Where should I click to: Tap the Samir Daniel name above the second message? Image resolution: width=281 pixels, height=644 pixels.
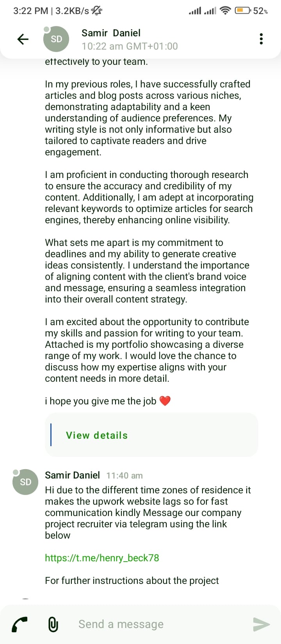[72, 475]
